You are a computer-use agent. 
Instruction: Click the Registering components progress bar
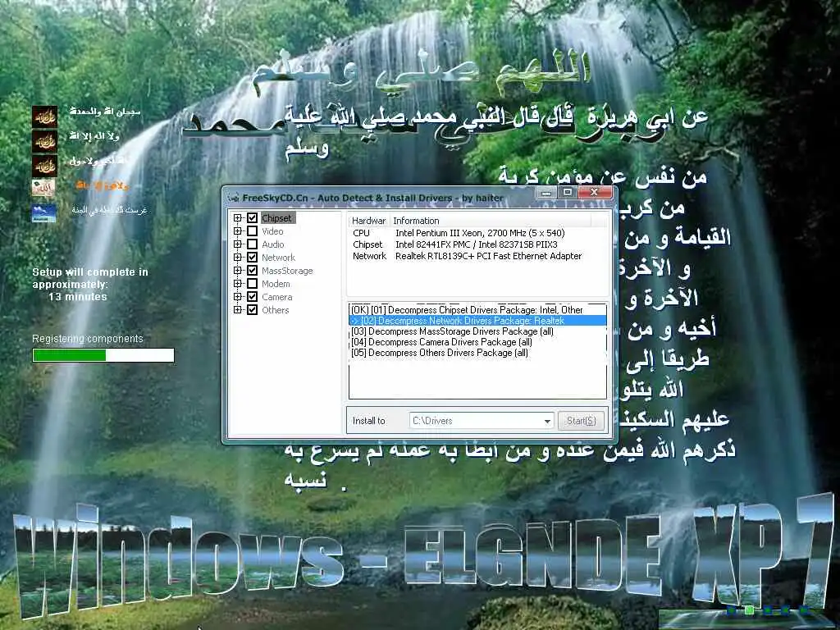tap(103, 355)
